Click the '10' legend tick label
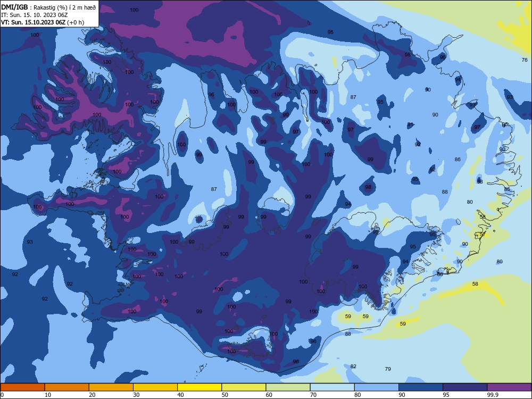The image size is (532, 399). coord(48,395)
